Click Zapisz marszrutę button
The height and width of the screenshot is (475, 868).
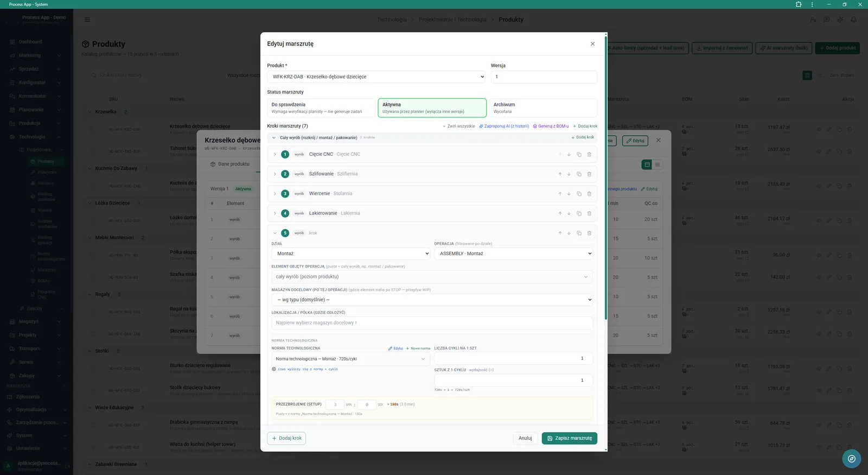(x=570, y=438)
